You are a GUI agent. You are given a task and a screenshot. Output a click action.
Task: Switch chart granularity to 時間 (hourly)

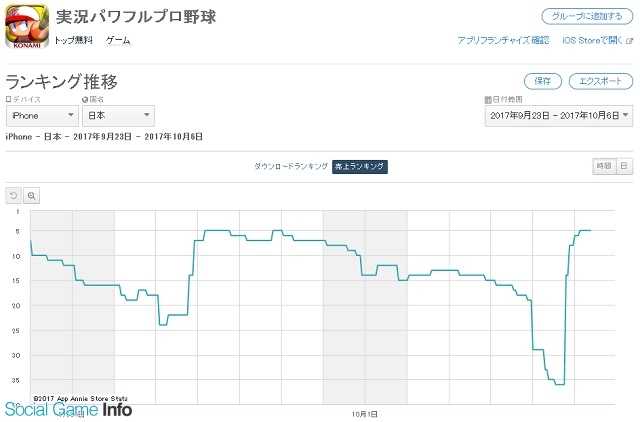point(604,166)
